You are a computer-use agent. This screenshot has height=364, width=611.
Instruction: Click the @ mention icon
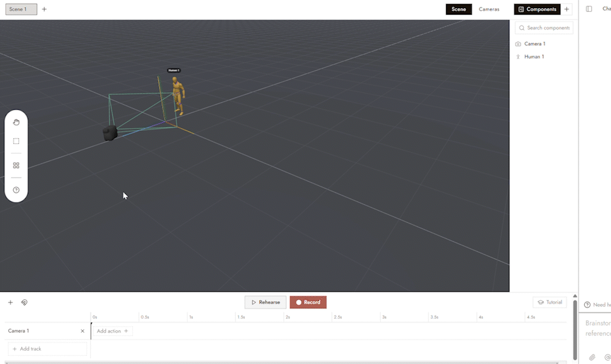(607, 357)
